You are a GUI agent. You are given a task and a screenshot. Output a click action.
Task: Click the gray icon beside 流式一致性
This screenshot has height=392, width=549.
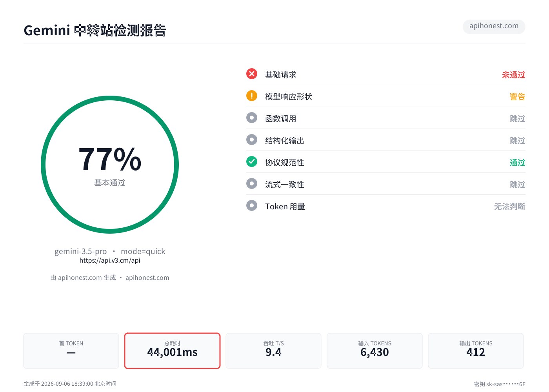click(x=252, y=183)
